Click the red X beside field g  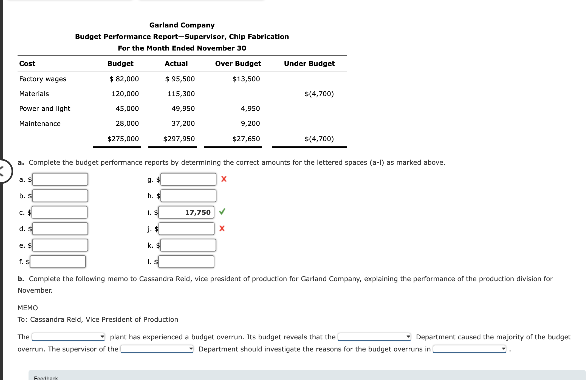[224, 179]
